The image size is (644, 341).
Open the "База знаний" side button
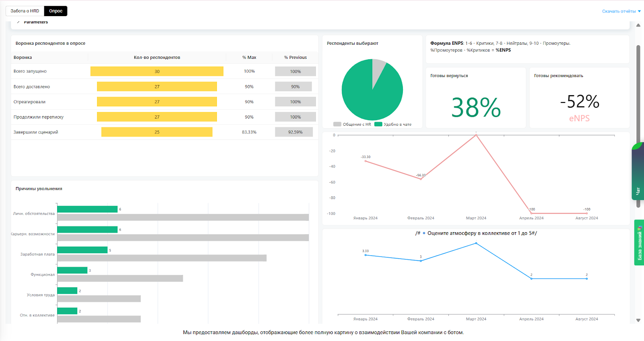tap(639, 242)
